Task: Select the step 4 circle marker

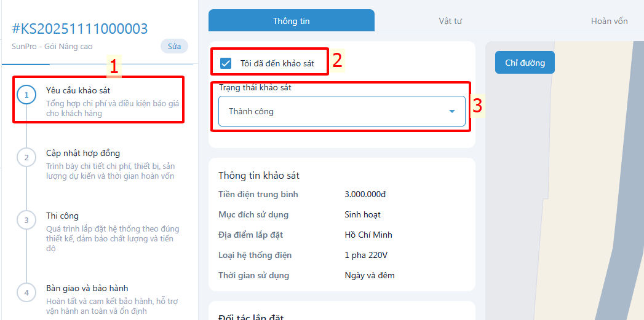Action: [x=26, y=292]
